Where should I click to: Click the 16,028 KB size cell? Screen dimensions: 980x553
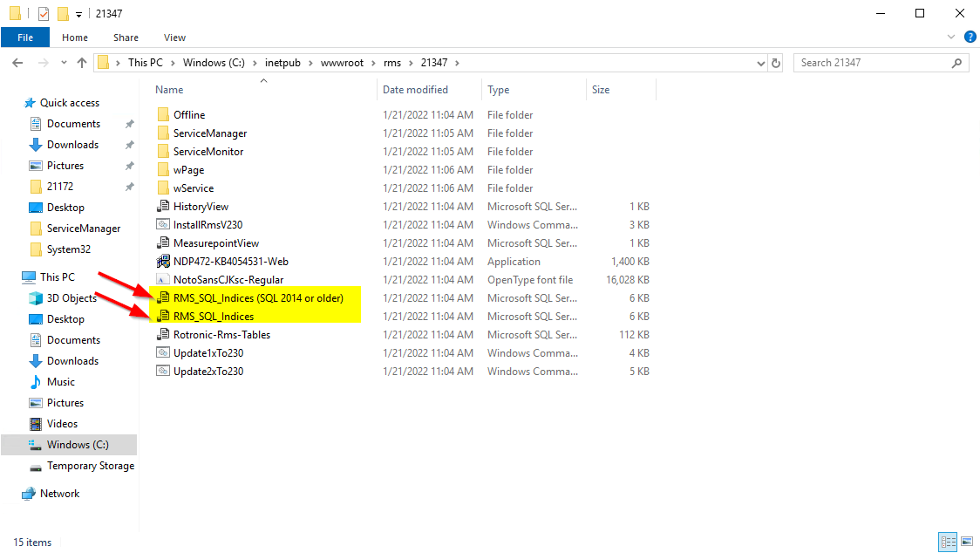coord(628,280)
